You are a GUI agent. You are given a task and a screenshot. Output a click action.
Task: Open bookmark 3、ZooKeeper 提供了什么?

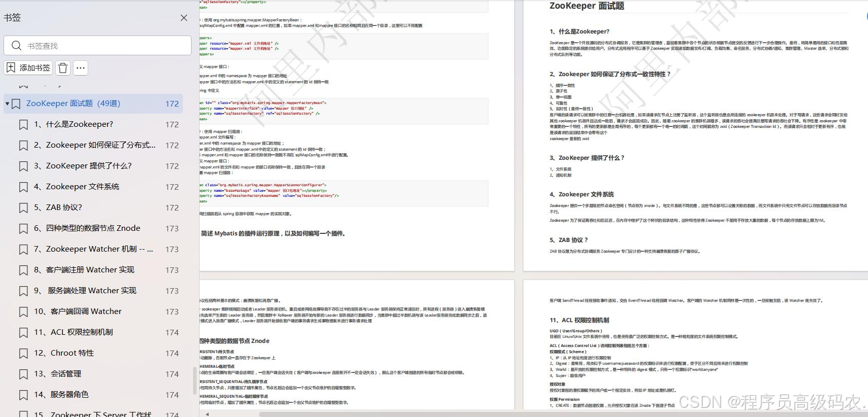[x=83, y=166]
